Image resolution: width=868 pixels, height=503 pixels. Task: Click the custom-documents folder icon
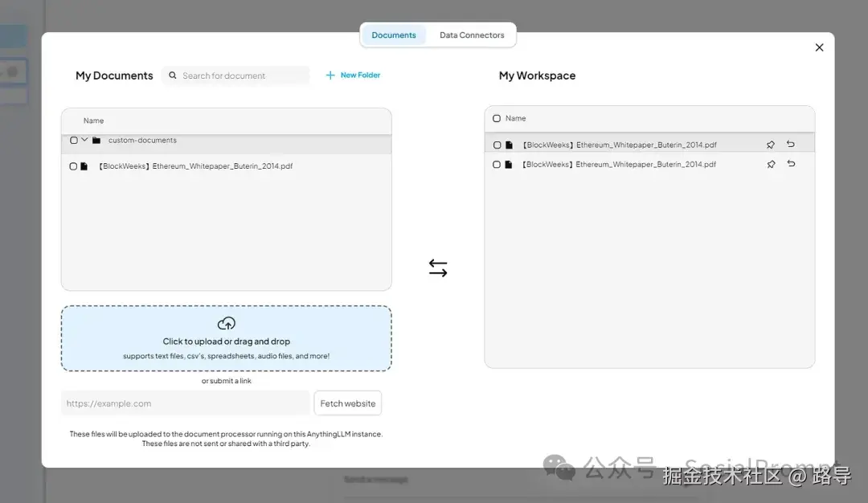tap(96, 141)
